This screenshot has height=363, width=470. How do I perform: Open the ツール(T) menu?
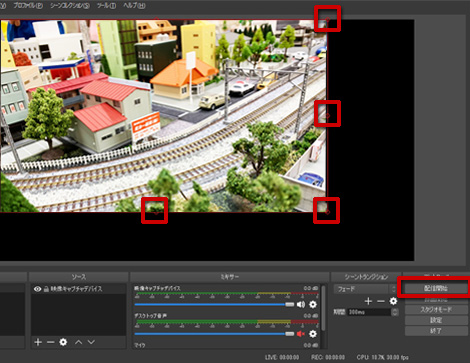click(106, 6)
